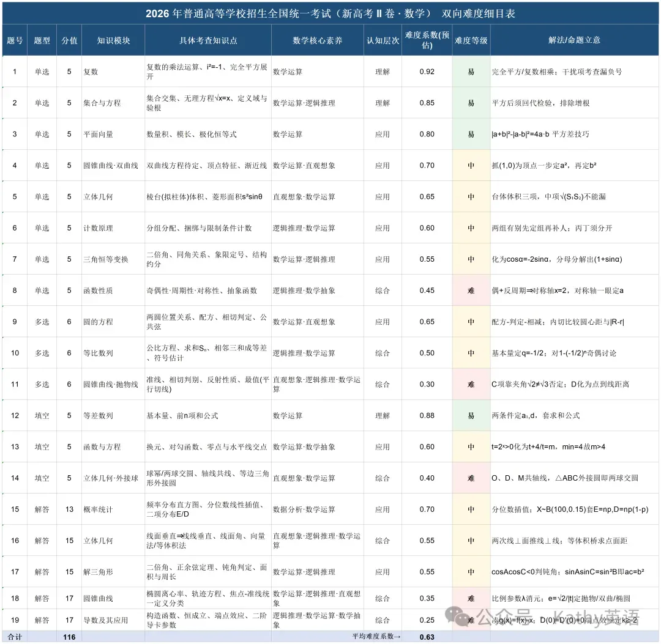
Task: Click the 题号 column header
Action: [x=15, y=40]
